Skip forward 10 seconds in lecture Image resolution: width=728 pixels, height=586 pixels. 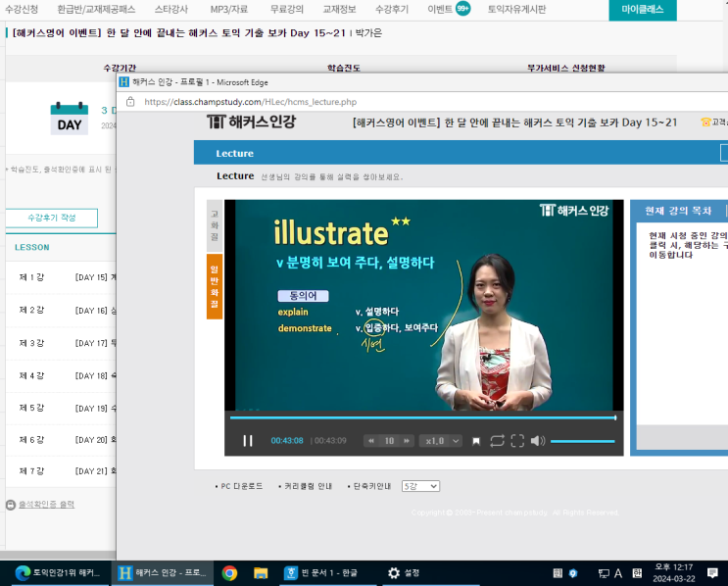(x=407, y=441)
